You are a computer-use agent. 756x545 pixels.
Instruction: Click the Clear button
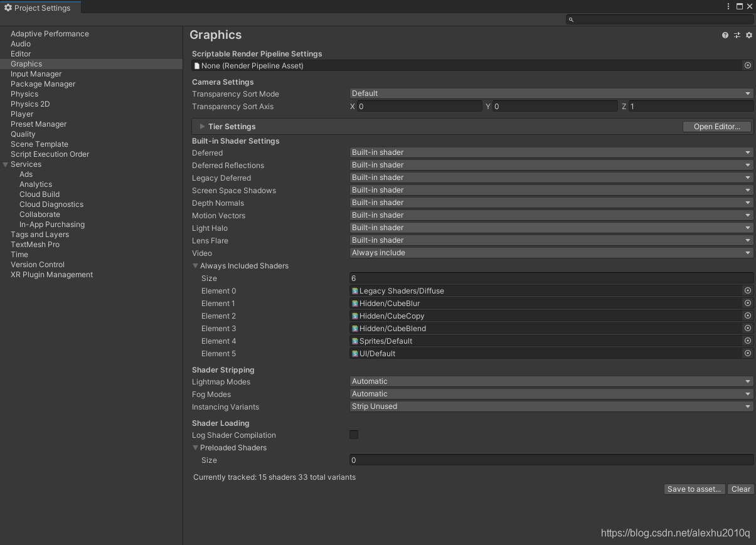[x=741, y=489]
